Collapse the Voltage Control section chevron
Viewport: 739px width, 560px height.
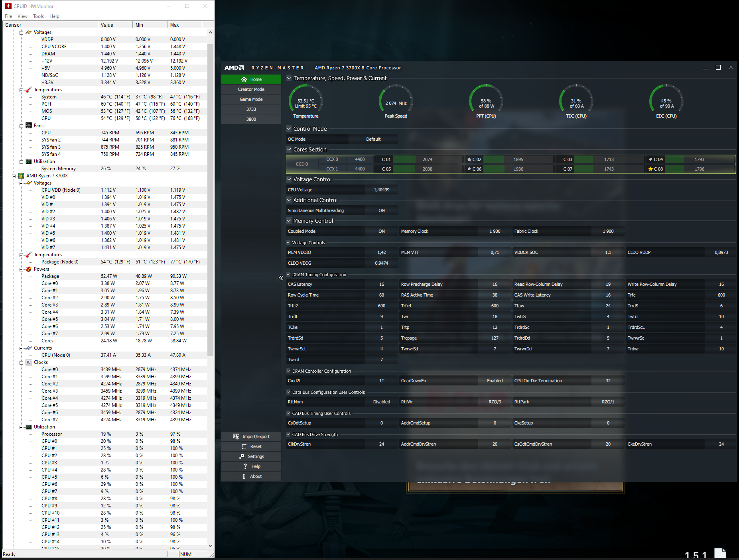coord(289,179)
